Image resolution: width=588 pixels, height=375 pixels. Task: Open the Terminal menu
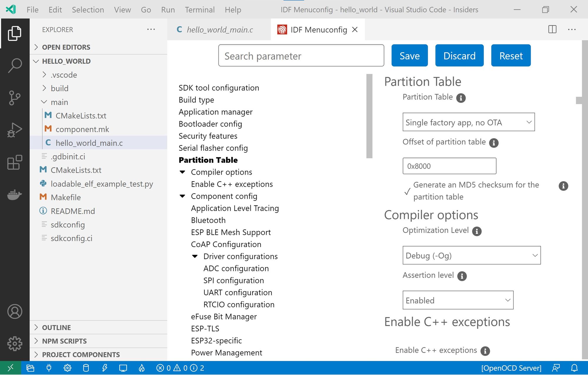200,10
